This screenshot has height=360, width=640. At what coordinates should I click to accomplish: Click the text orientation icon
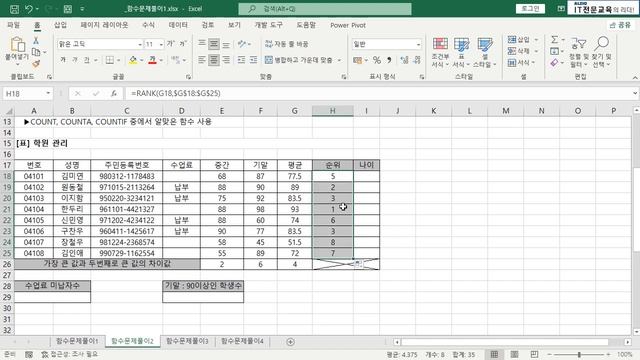(242, 43)
